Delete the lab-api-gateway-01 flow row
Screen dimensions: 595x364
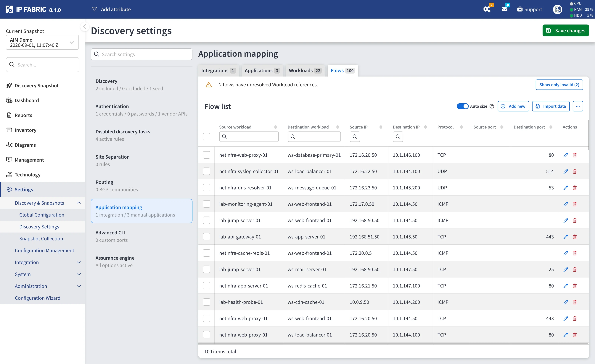click(x=575, y=237)
